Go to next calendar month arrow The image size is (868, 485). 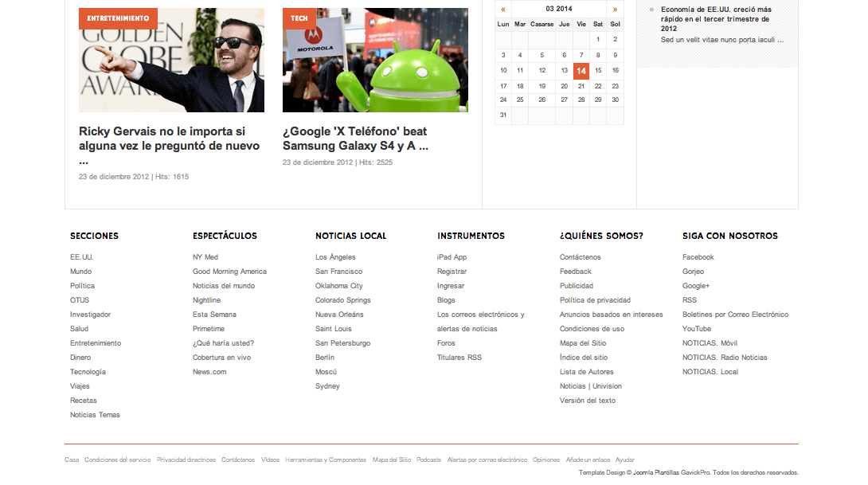pos(615,10)
